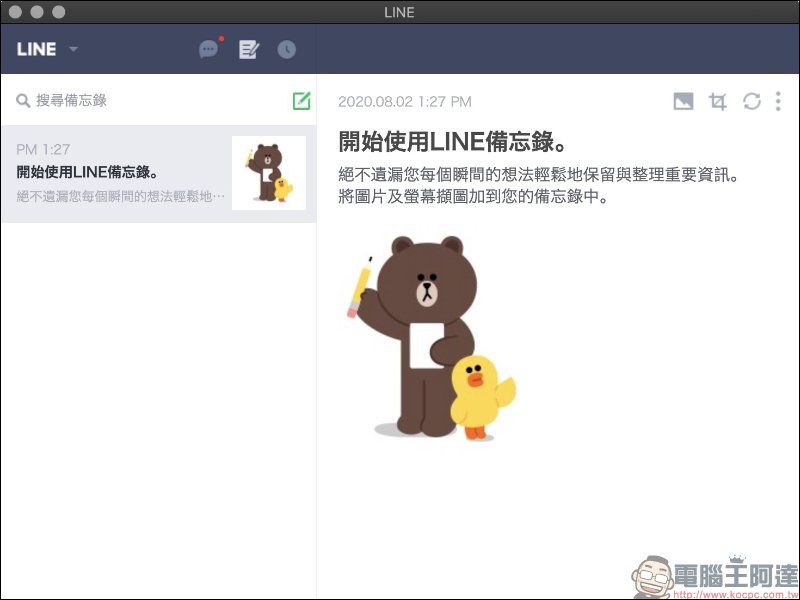800x600 pixels.
Task: Click the memo title 開始使用LINE備忘錄 in editor
Action: 453,141
